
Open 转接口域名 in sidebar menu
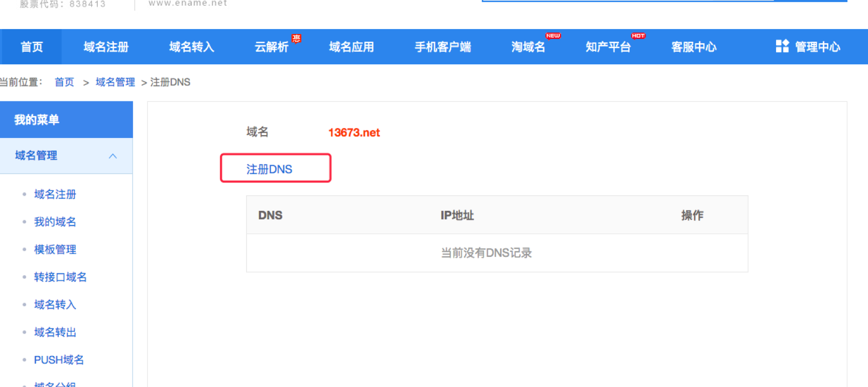[x=60, y=277]
